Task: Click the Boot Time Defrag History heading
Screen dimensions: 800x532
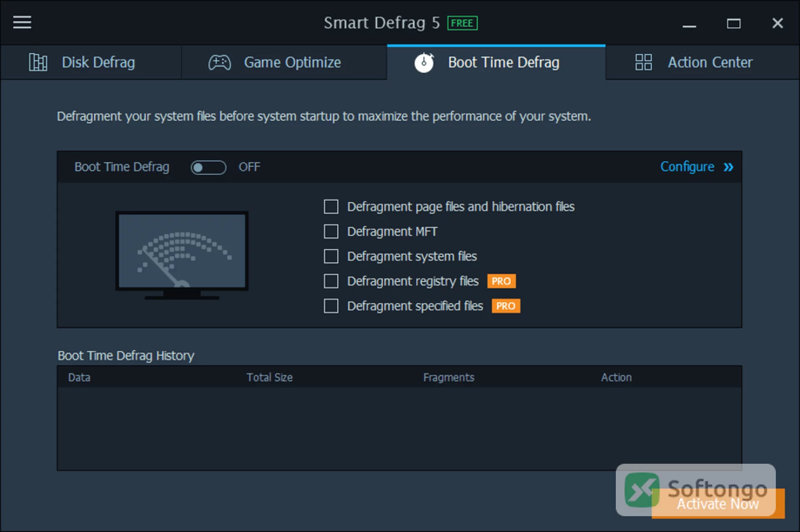Action: 126,356
